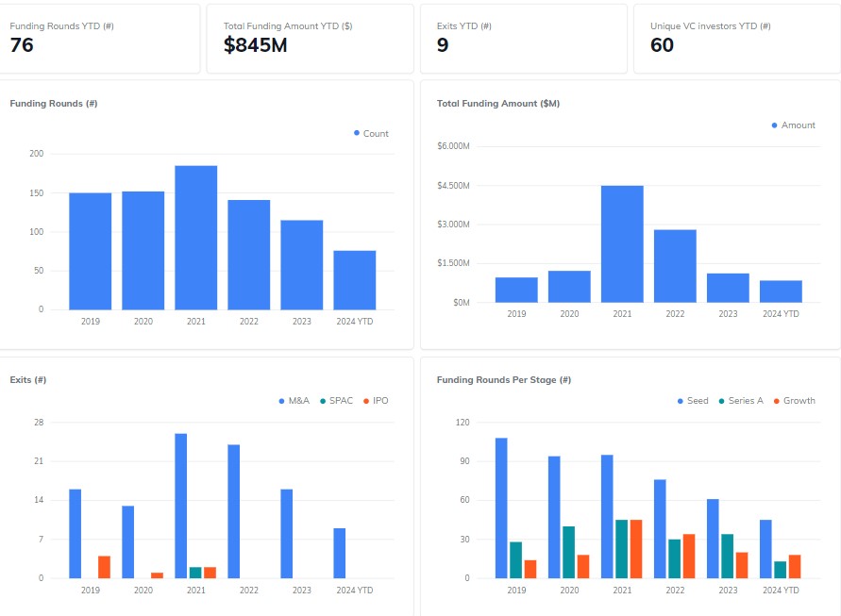Click the "Funding Rounds (#)" chart title

tap(54, 104)
